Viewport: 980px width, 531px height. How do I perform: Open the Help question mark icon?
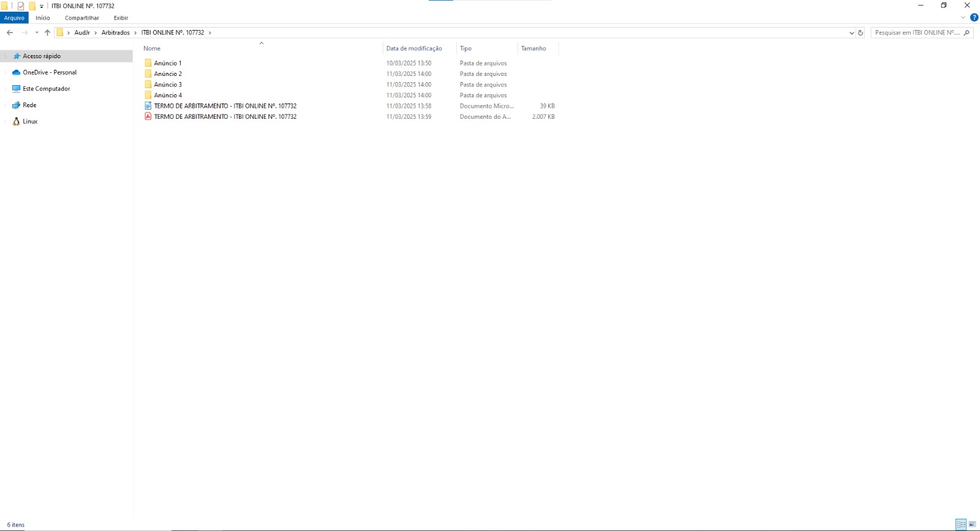(x=974, y=18)
